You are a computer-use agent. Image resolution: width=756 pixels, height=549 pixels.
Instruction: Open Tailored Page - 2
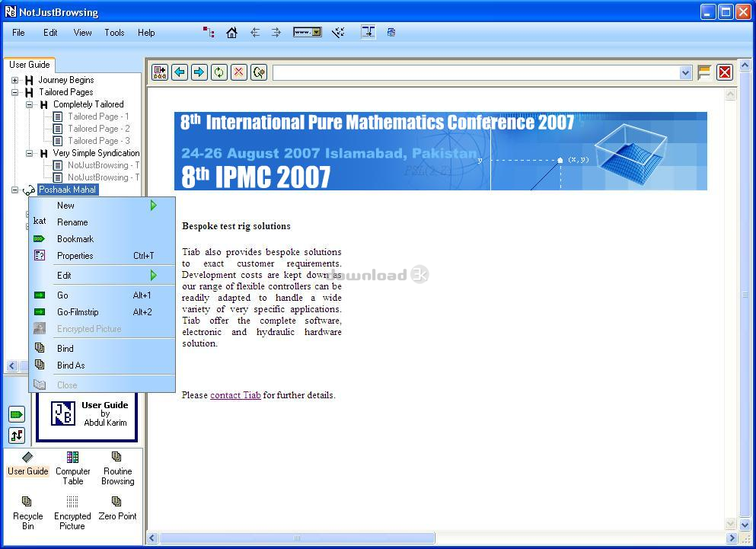(x=99, y=129)
